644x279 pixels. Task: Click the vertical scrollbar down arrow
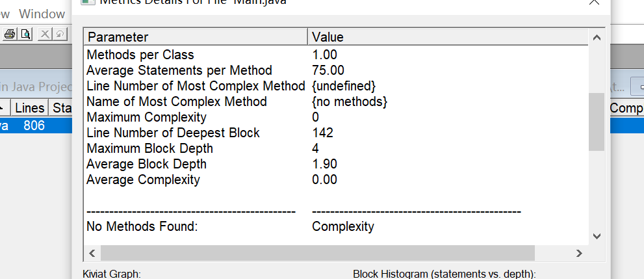[597, 236]
